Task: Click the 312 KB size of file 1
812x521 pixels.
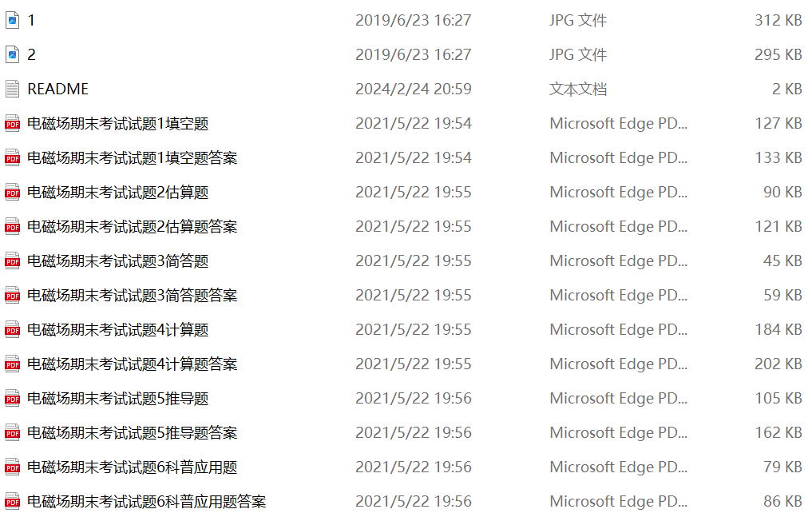Action: pyautogui.click(x=778, y=20)
